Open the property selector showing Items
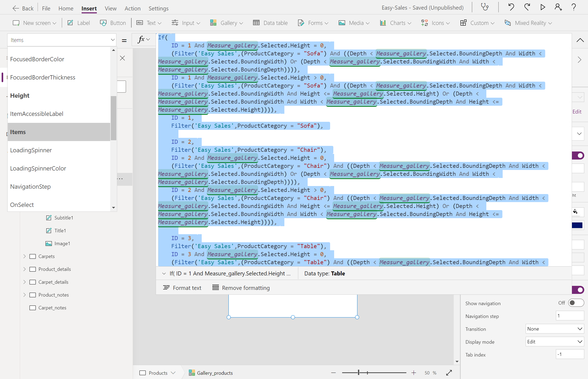This screenshot has width=588, height=379. (62, 40)
